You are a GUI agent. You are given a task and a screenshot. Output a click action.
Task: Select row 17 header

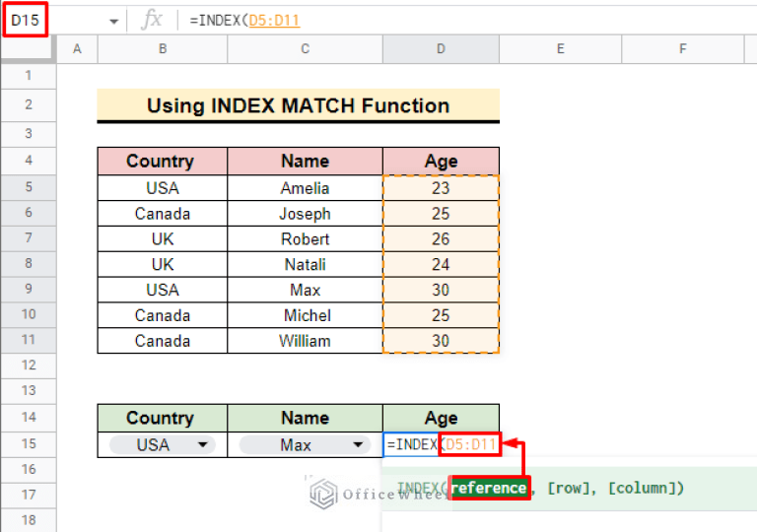coord(29,495)
